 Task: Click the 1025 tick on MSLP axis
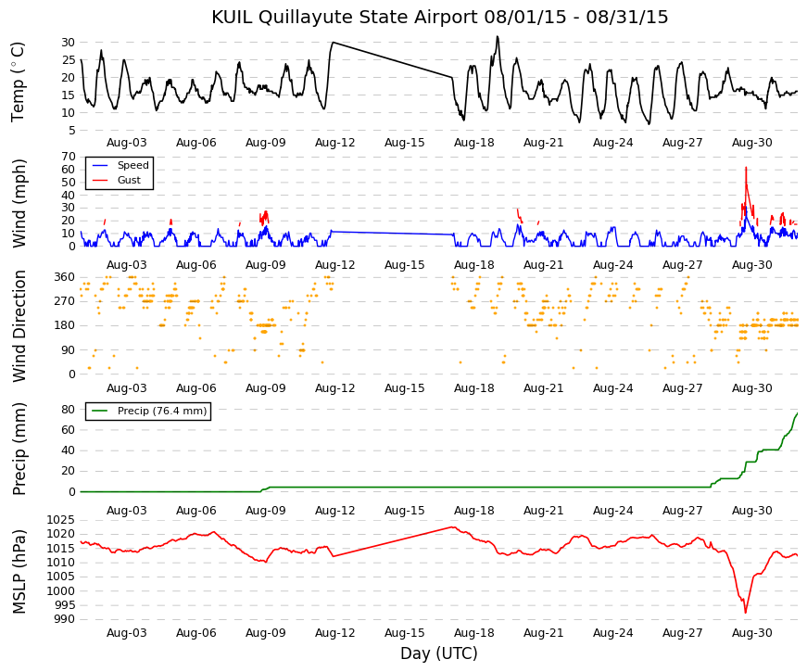coord(61,520)
